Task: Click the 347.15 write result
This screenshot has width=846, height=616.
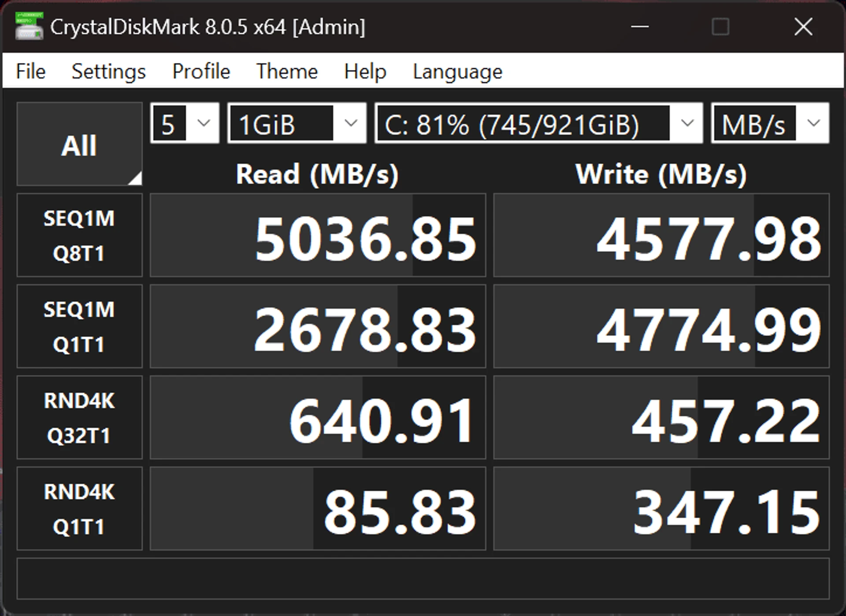Action: [661, 509]
